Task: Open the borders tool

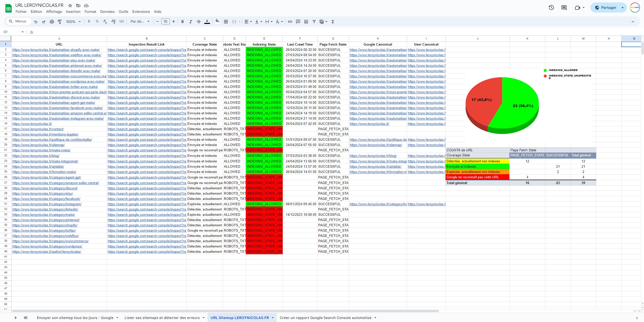Action: pyautogui.click(x=226, y=22)
